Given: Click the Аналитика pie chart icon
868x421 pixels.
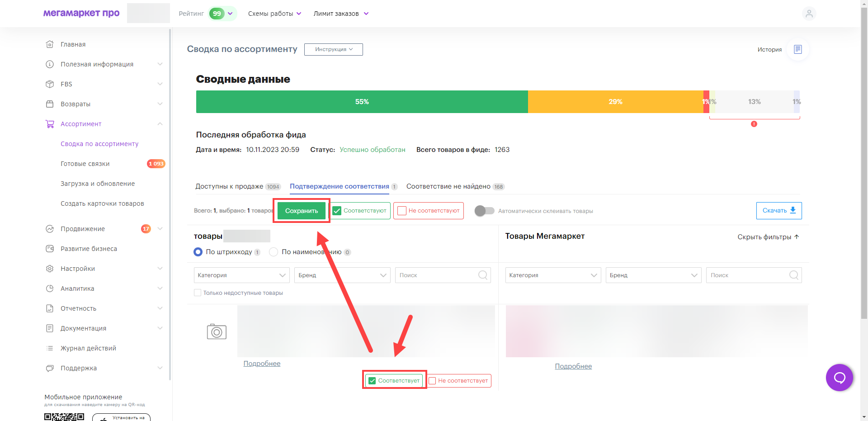Looking at the screenshot, I should [50, 289].
